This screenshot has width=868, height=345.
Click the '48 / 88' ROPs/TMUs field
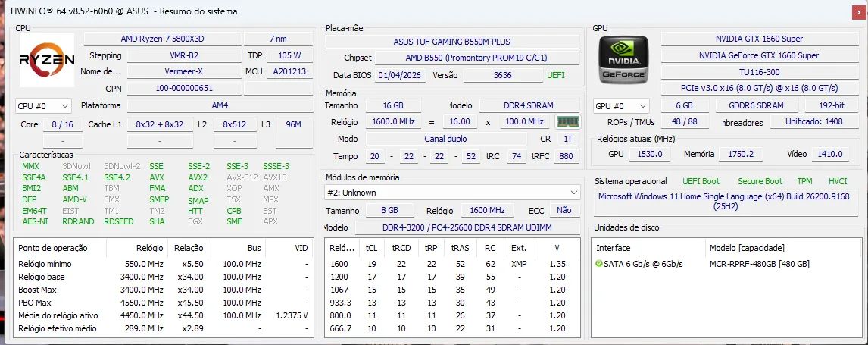tap(684, 122)
